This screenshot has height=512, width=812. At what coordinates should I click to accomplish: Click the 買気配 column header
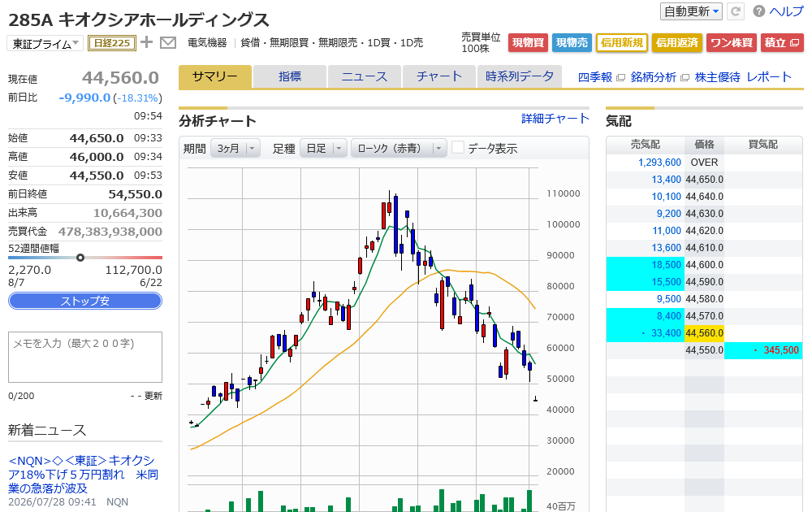coord(762,145)
